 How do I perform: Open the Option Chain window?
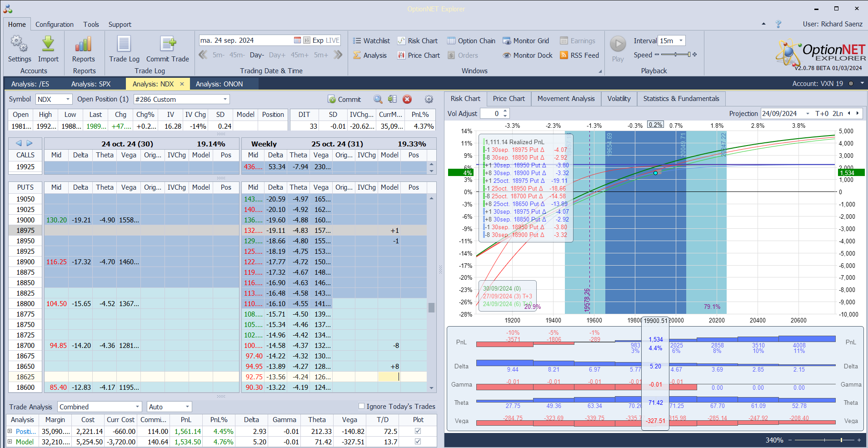471,41
